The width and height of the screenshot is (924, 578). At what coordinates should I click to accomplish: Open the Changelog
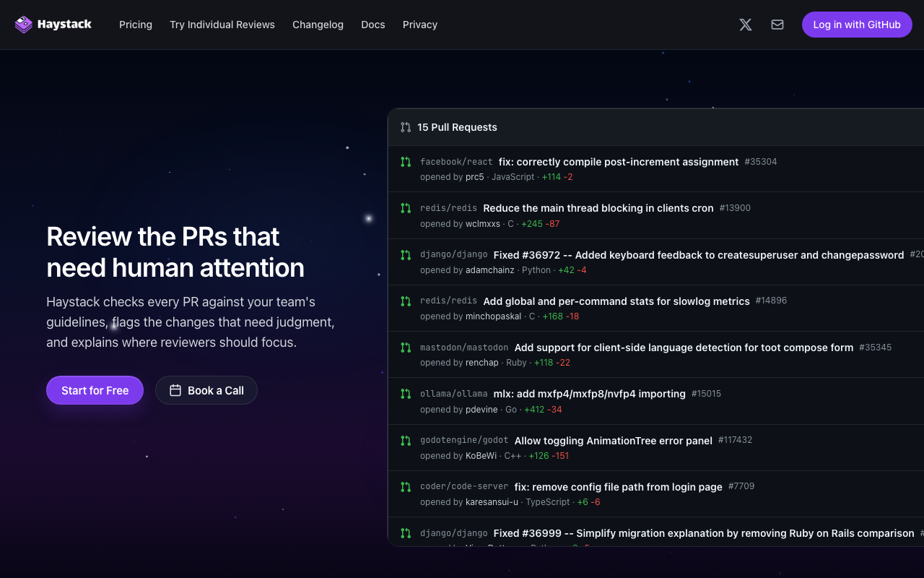[x=318, y=25]
